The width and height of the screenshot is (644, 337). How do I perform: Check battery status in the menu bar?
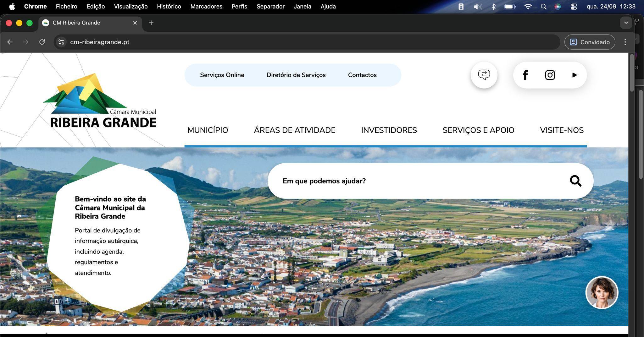[509, 6]
